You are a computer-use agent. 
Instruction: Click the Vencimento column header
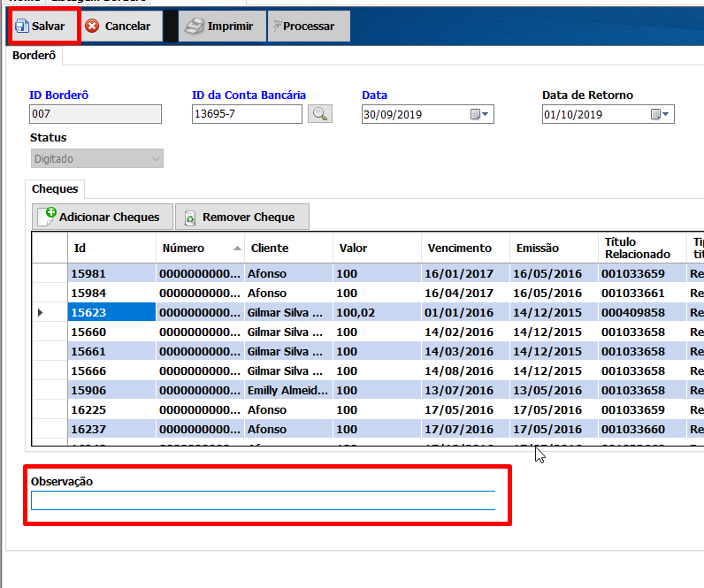tap(459, 248)
